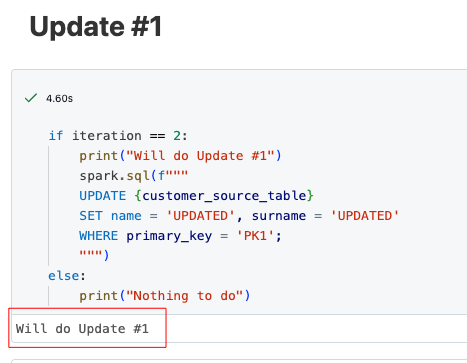467x363 pixels.
Task: Click the number 2 in the condition
Action: point(177,136)
